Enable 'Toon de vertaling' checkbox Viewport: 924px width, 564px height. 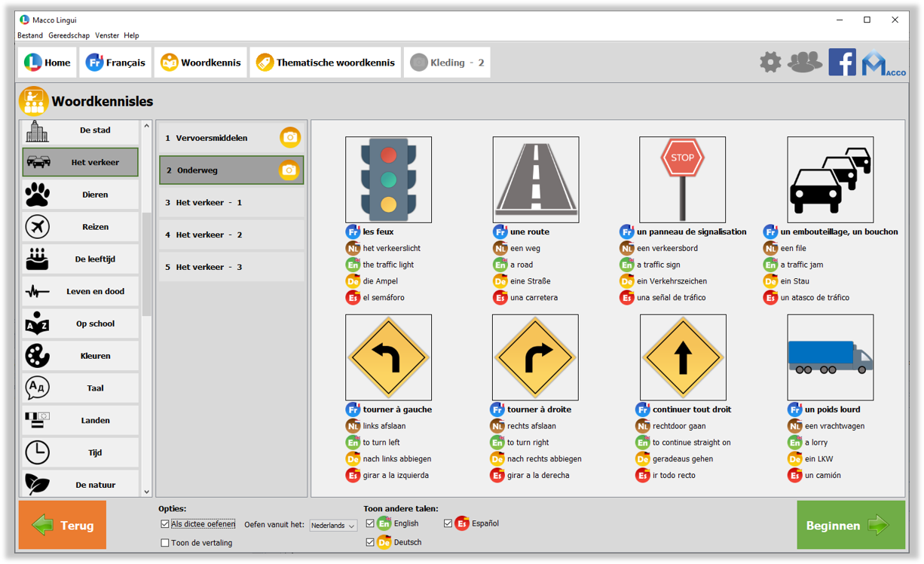pyautogui.click(x=165, y=543)
